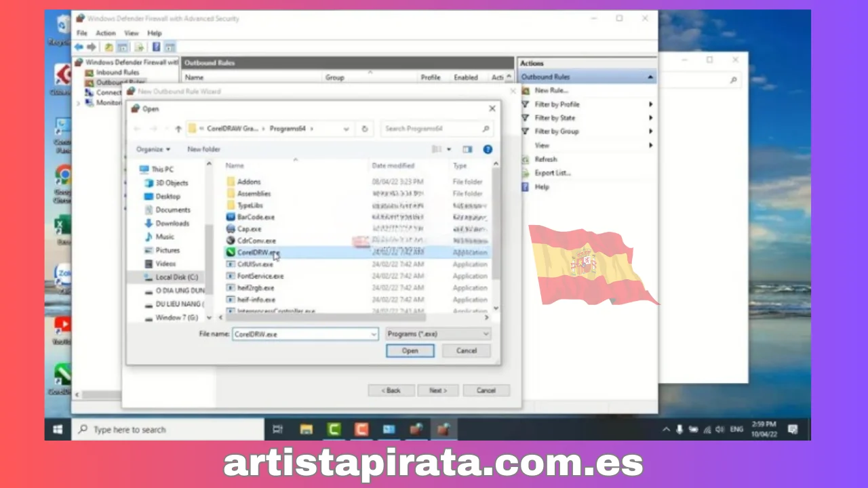Select the Cap.exe file
Image resolution: width=868 pixels, height=488 pixels.
click(248, 229)
